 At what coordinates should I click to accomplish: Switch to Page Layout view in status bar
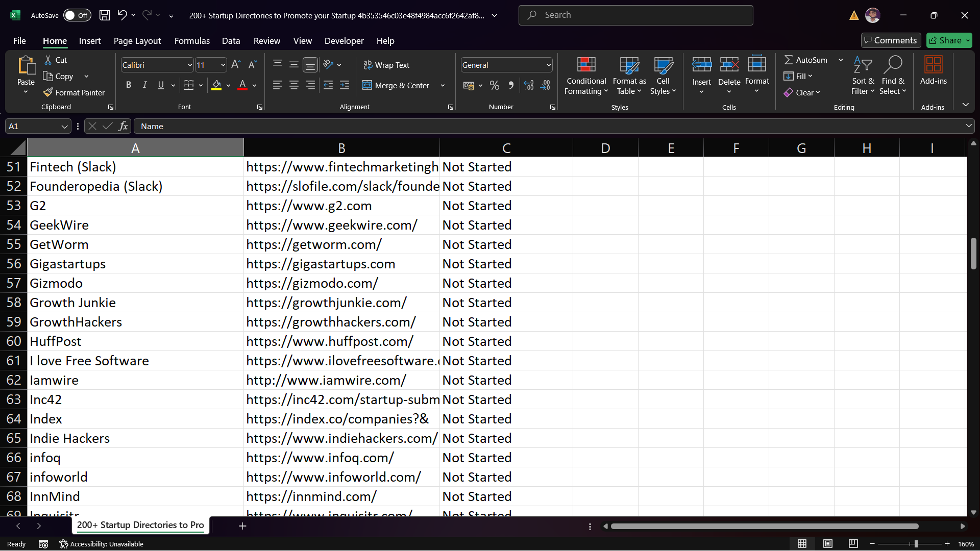[827, 544]
